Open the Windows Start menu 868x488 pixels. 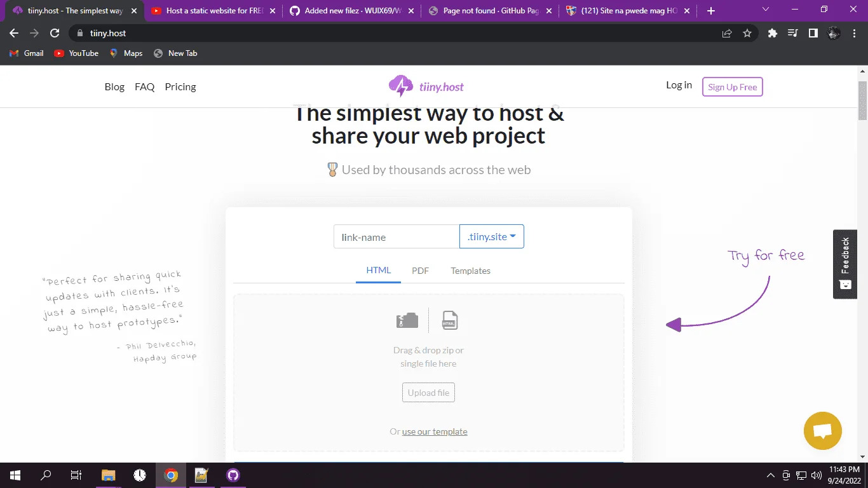coord(15,475)
